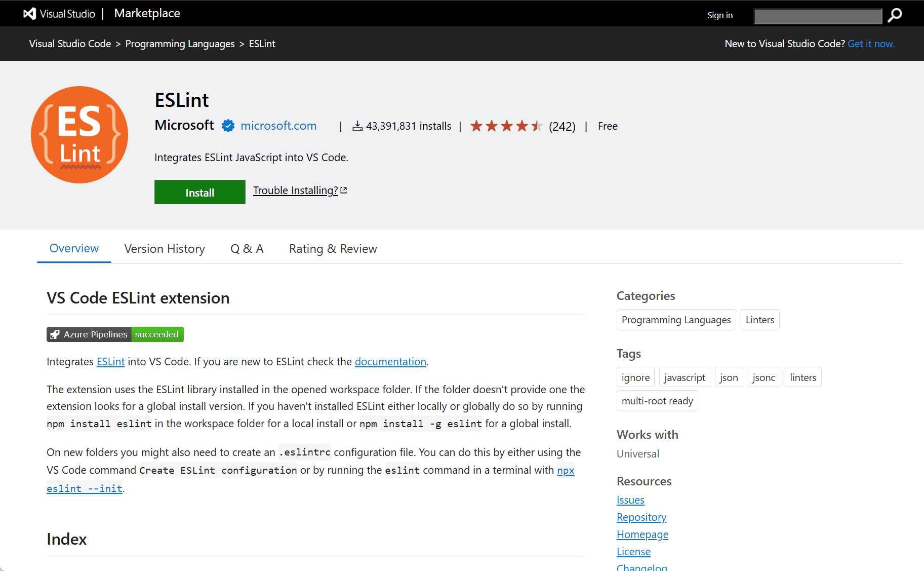Click the Azure Pipelines succeeded badge
The height and width of the screenshot is (571, 924).
point(115,334)
